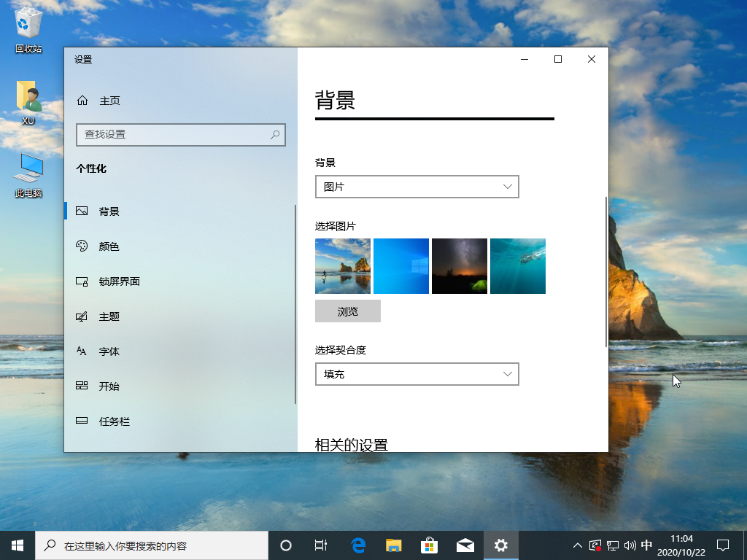Open 颜色 settings in the sidebar
Viewport: 747px width, 560px height.
pyautogui.click(x=109, y=246)
